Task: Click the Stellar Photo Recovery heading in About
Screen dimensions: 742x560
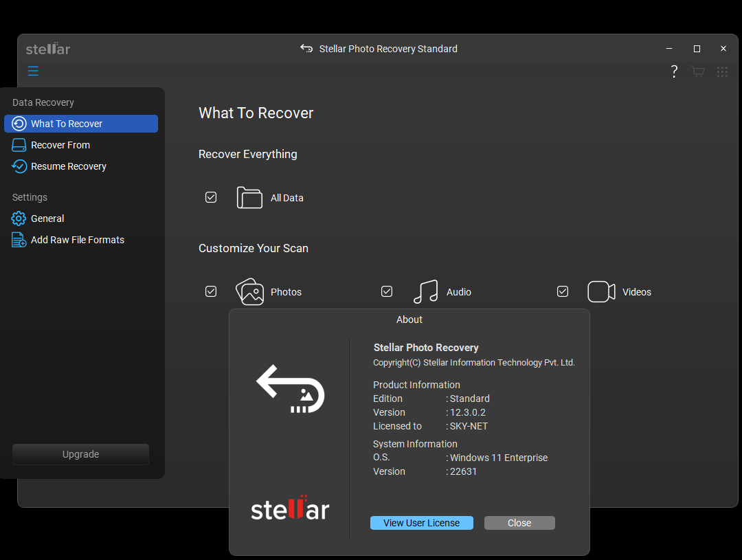Action: pyautogui.click(x=426, y=348)
